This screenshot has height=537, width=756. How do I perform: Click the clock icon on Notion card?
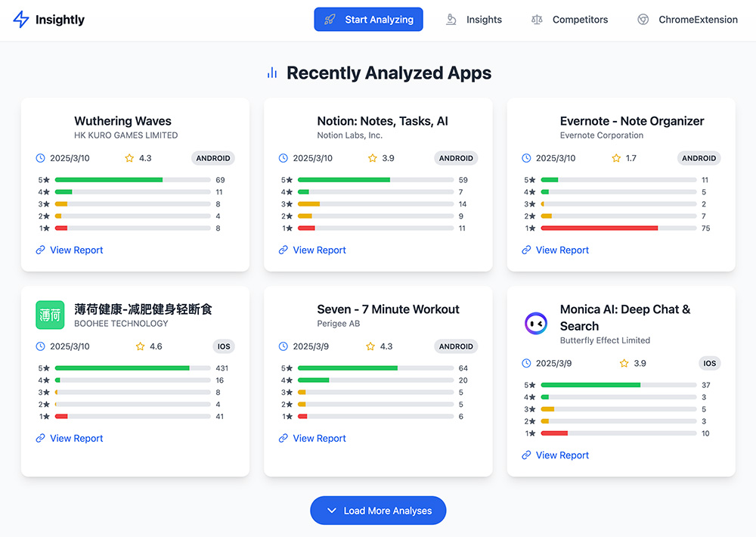pyautogui.click(x=283, y=158)
